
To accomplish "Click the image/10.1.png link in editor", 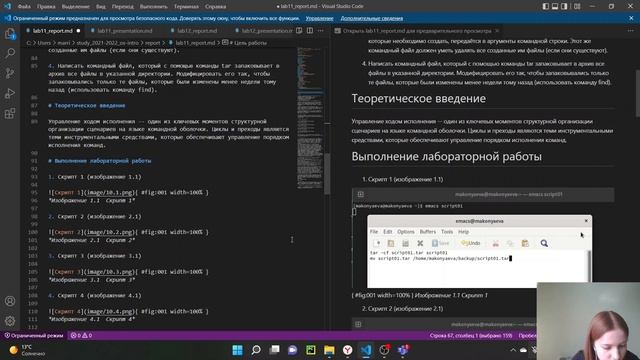I will tap(110, 193).
